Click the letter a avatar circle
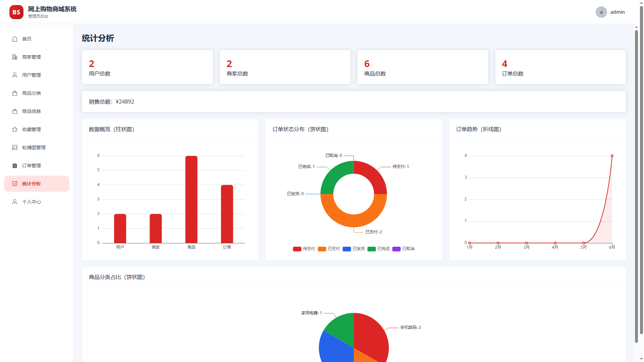This screenshot has width=644, height=362. (x=601, y=12)
